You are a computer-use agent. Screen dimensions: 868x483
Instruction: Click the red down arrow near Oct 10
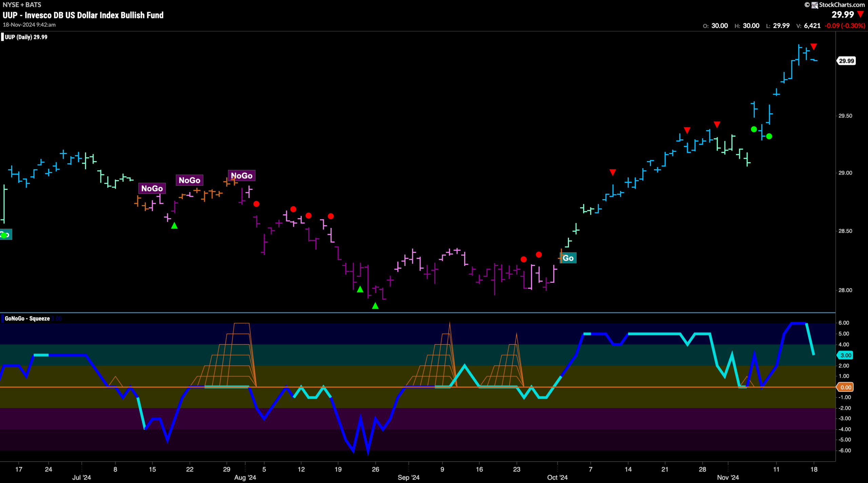pos(613,172)
